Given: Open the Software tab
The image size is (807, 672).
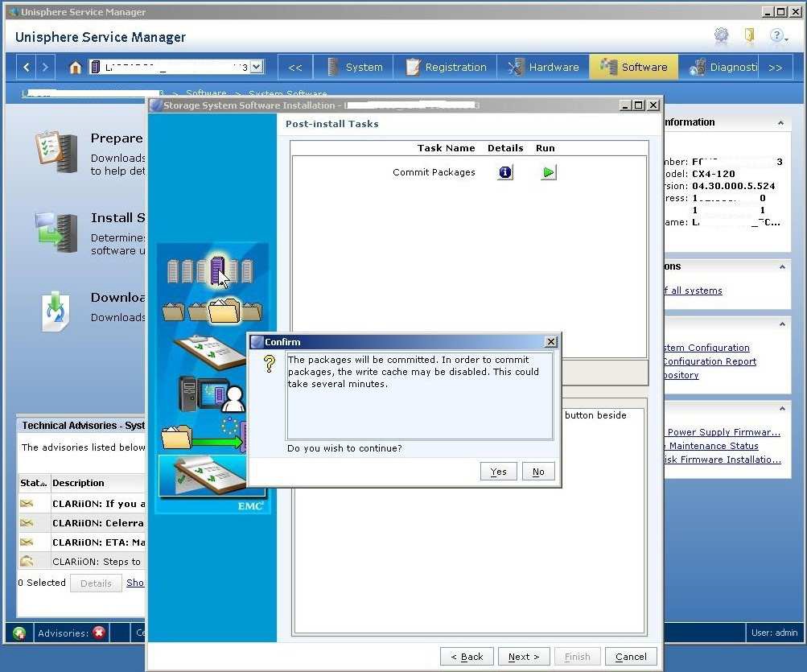Looking at the screenshot, I should point(633,67).
